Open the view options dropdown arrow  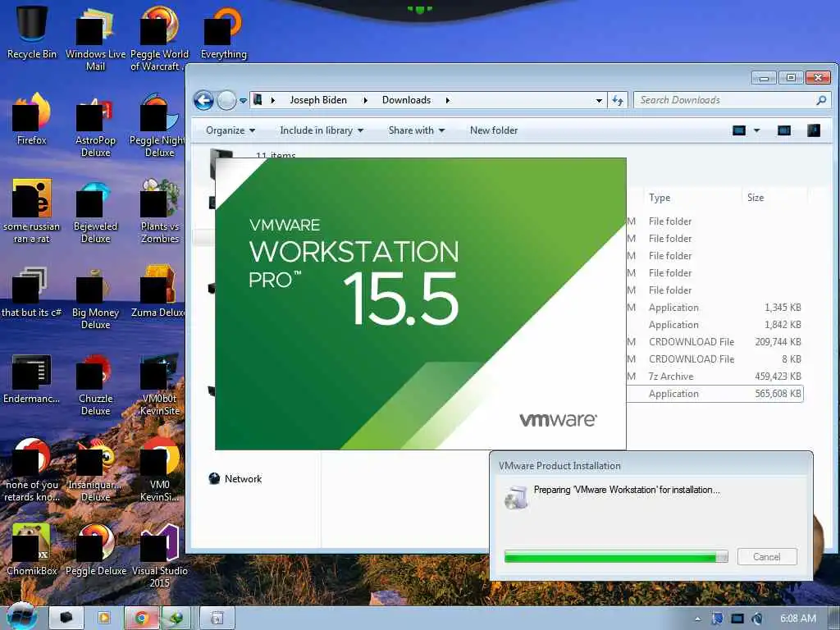coord(757,130)
